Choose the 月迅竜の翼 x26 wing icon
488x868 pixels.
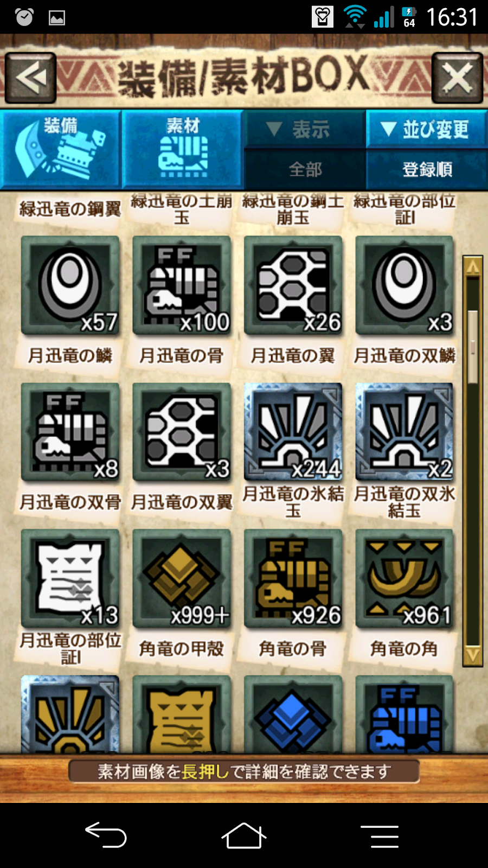tap(293, 285)
